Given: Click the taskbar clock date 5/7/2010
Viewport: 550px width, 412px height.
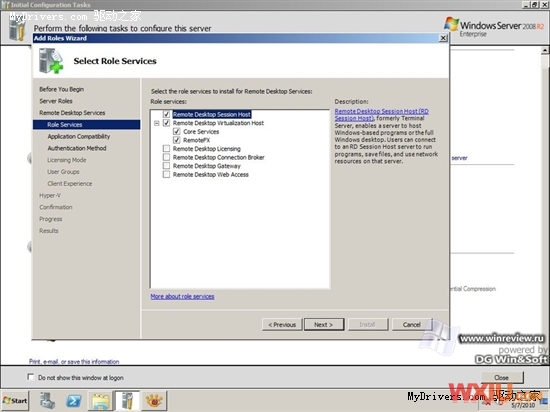Looking at the screenshot, I should click(523, 405).
